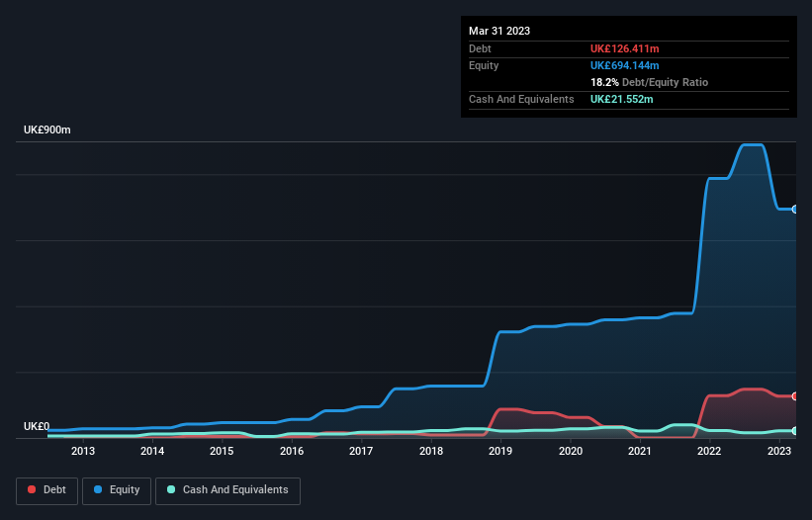Viewport: 812px width, 520px height.
Task: Select the blue Equity endpoint marker on chart
Action: pyautogui.click(x=795, y=209)
